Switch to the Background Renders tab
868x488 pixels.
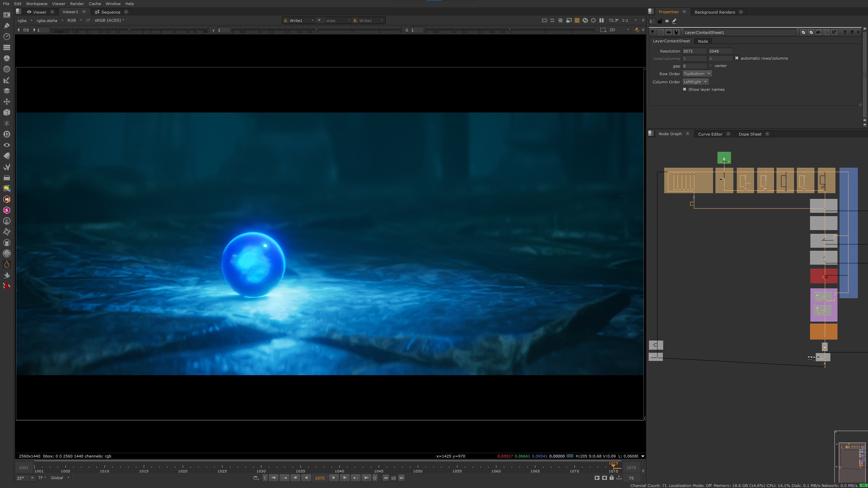715,12
